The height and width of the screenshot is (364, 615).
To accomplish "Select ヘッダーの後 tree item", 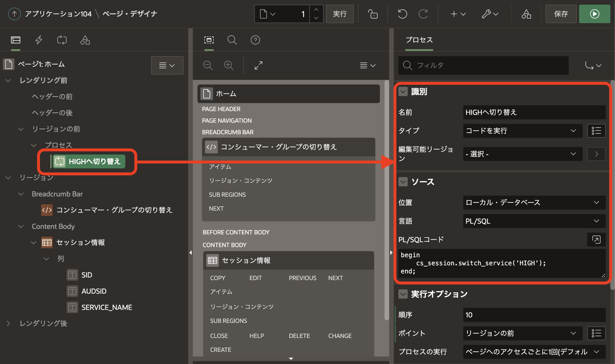I will (x=52, y=113).
